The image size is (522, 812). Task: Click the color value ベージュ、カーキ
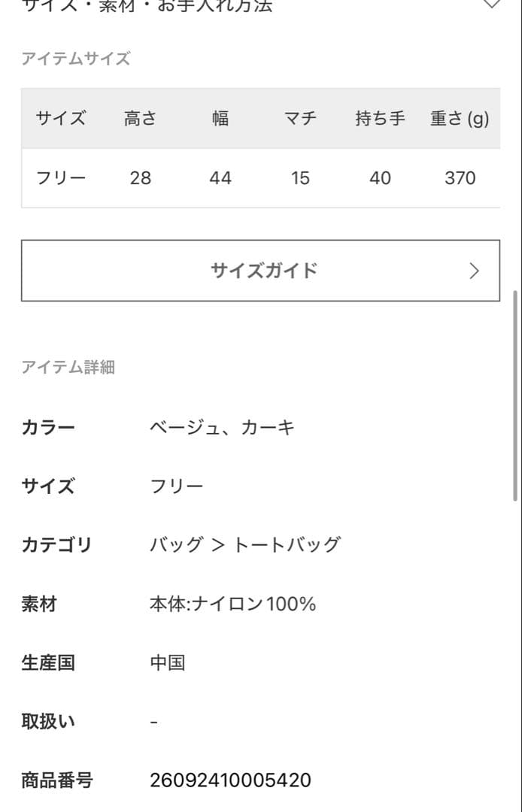[x=223, y=426]
